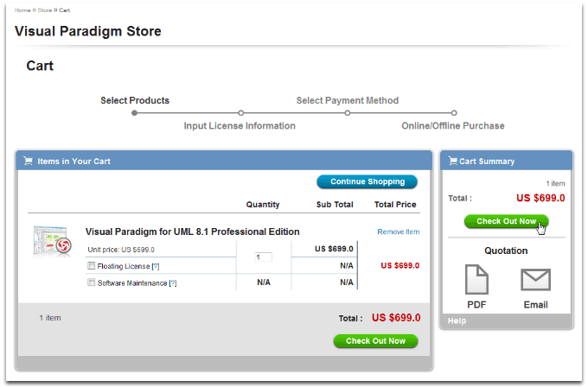Click the Total Price column header

[395, 205]
